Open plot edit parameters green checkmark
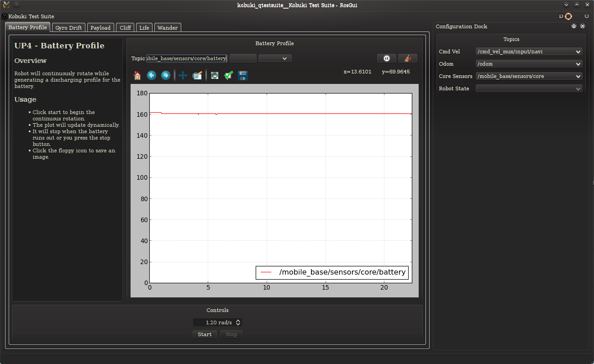This screenshot has height=364, width=594. point(229,75)
